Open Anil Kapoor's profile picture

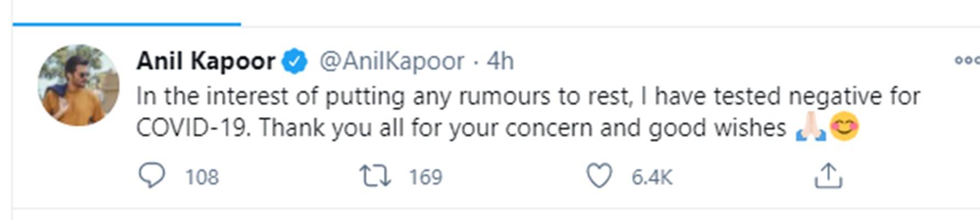pyautogui.click(x=79, y=85)
